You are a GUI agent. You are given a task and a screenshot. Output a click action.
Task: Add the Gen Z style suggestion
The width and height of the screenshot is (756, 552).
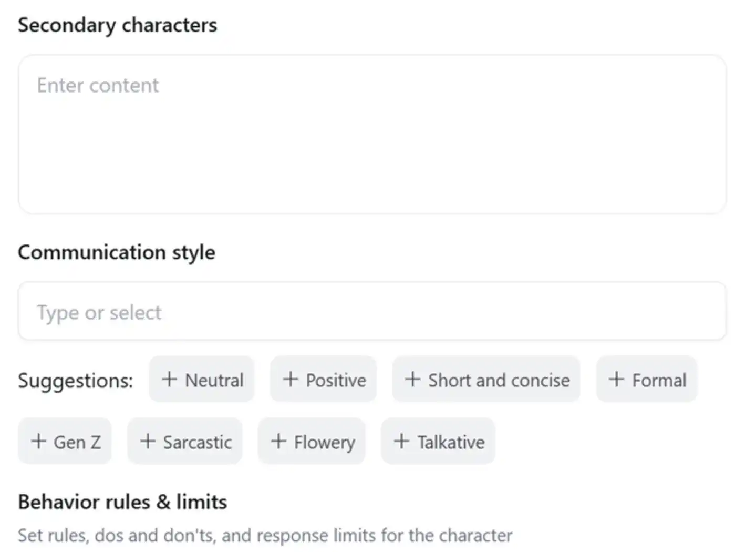[65, 441]
